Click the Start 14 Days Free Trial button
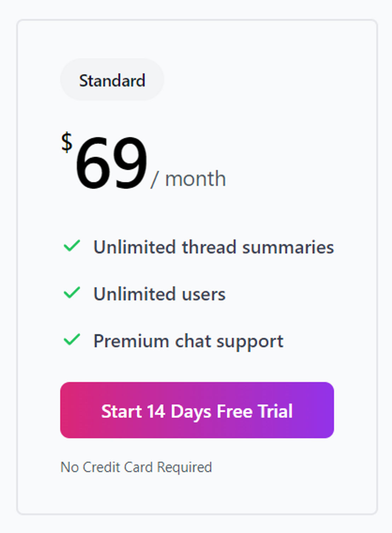The width and height of the screenshot is (392, 533). [197, 410]
